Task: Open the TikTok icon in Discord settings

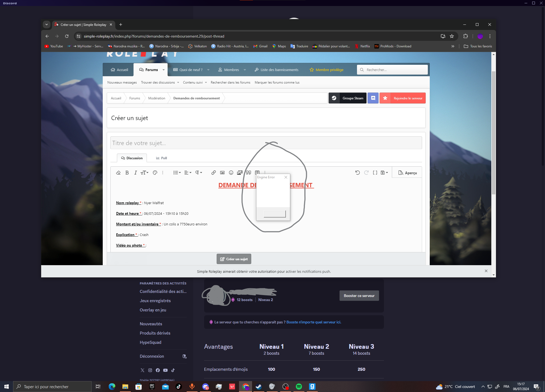Action: coord(173,370)
